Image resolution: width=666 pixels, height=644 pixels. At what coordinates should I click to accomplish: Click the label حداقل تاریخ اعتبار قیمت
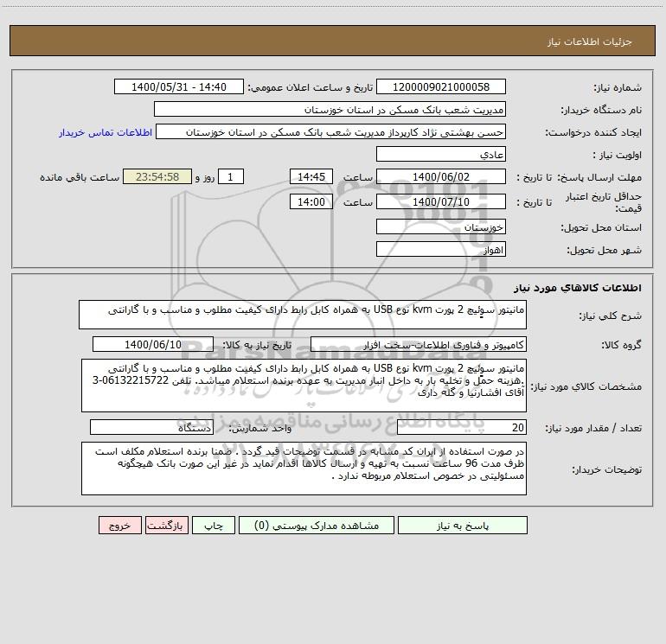click(x=604, y=202)
